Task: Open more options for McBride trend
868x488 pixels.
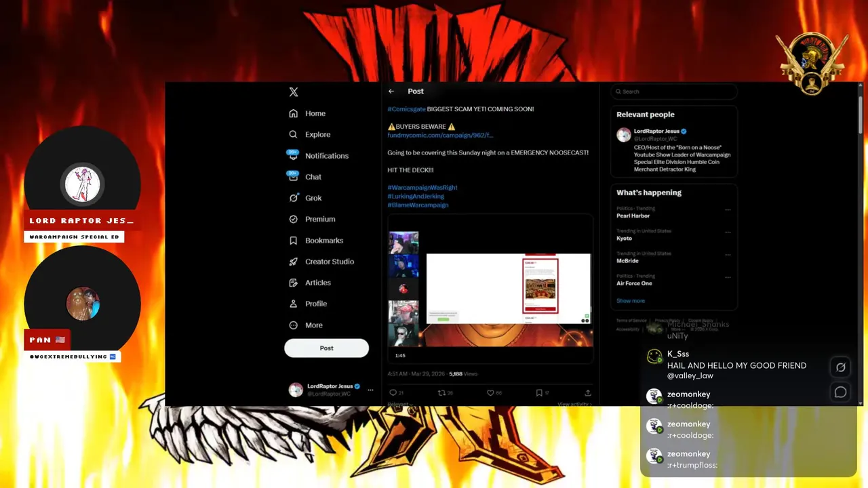Action: point(728,255)
